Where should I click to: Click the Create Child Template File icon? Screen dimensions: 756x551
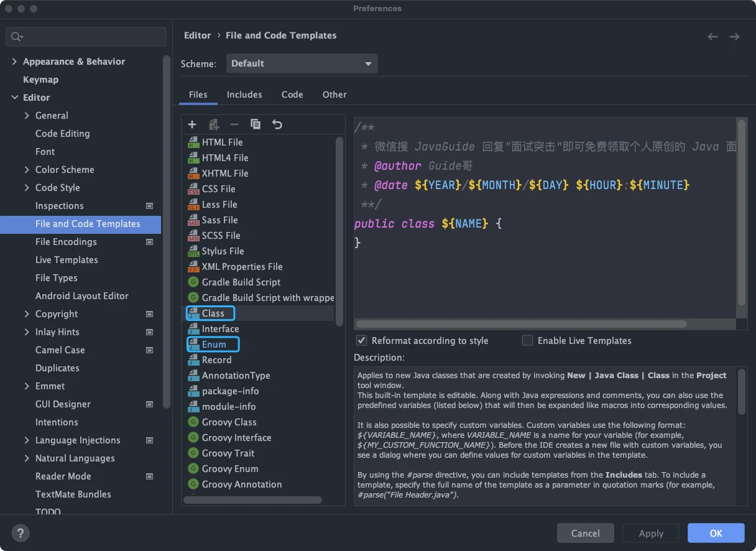(x=213, y=124)
